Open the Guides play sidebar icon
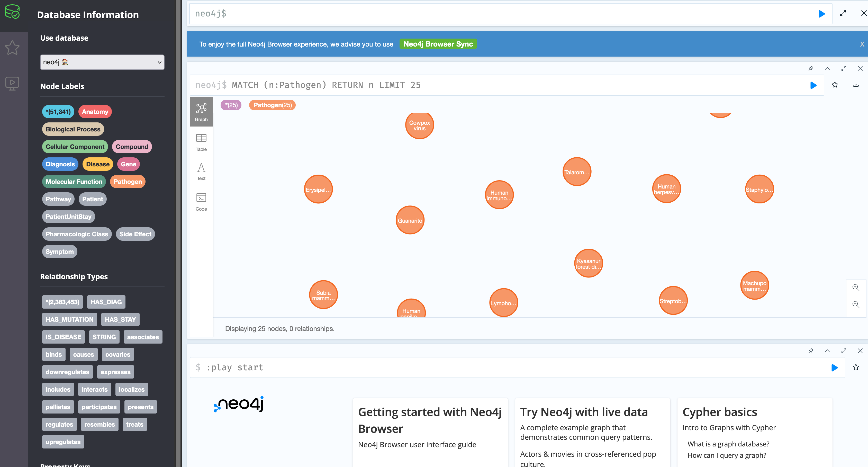Viewport: 868px width, 467px height. (x=12, y=83)
